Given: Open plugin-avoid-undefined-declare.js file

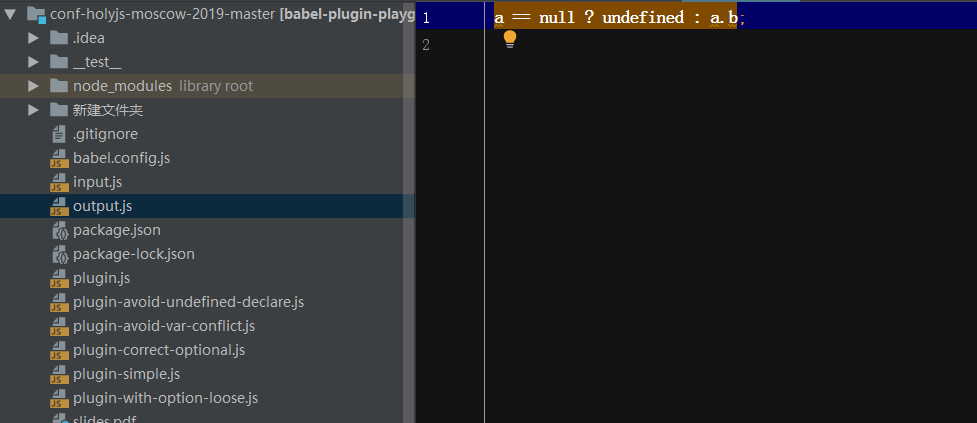Looking at the screenshot, I should [188, 302].
